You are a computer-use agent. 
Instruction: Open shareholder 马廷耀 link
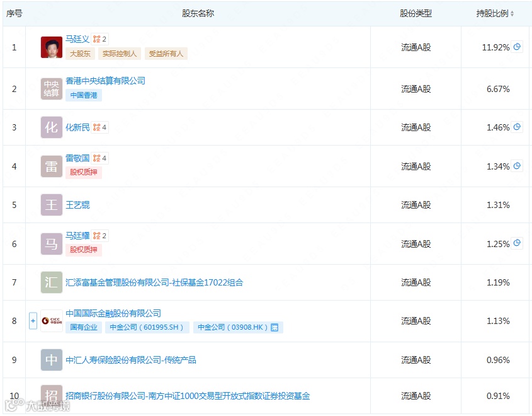pos(77,236)
